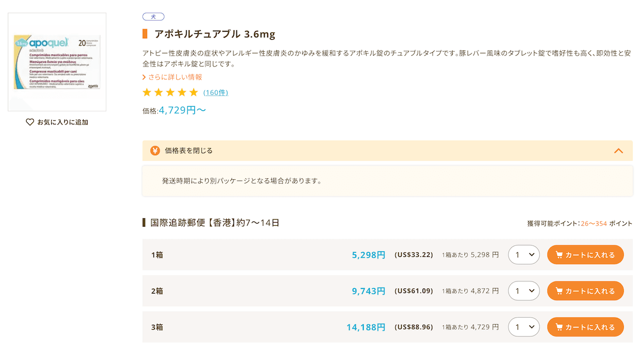The image size is (644, 355).
Task: Click the yen coin icon on the price table header
Action: pos(155,151)
